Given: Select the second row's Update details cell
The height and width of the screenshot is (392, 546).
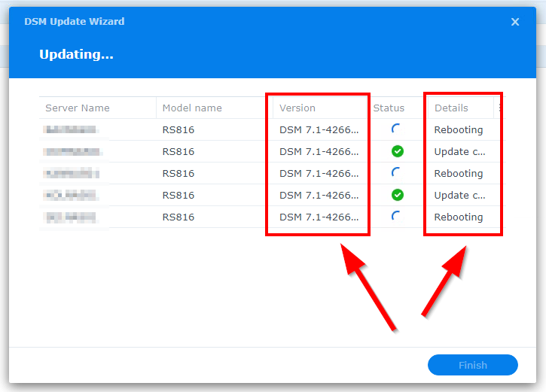Looking at the screenshot, I should pos(459,151).
